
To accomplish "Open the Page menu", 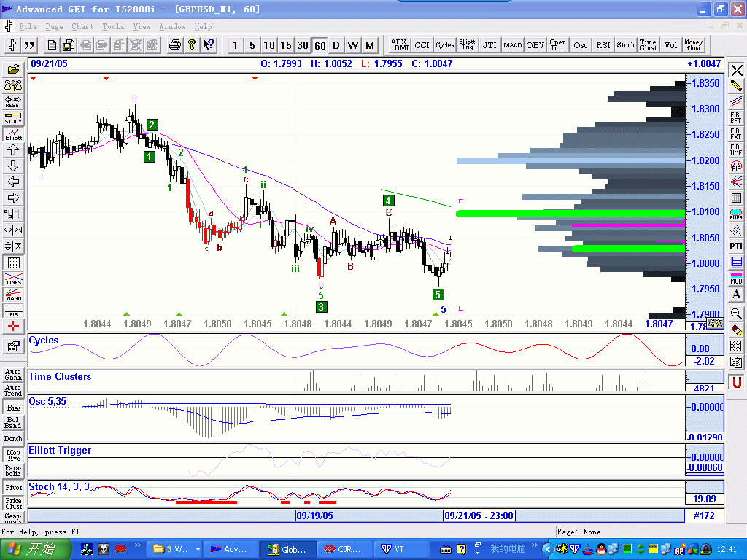I will point(54,27).
